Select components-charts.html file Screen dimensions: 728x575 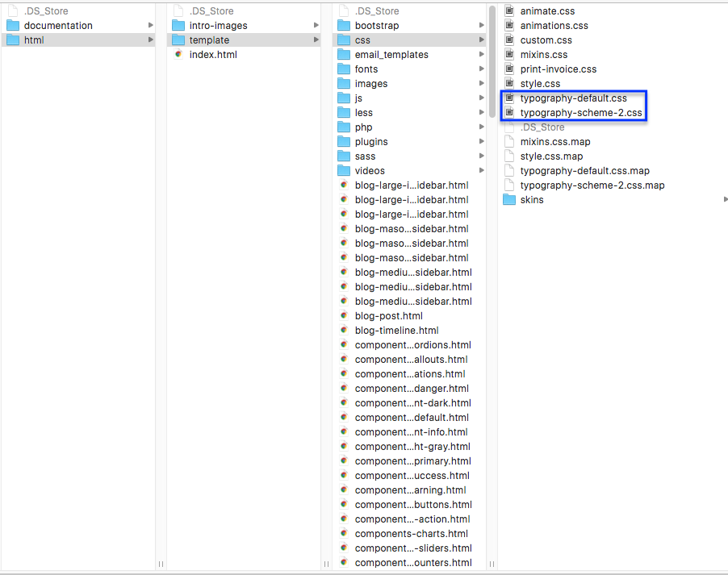click(x=411, y=534)
